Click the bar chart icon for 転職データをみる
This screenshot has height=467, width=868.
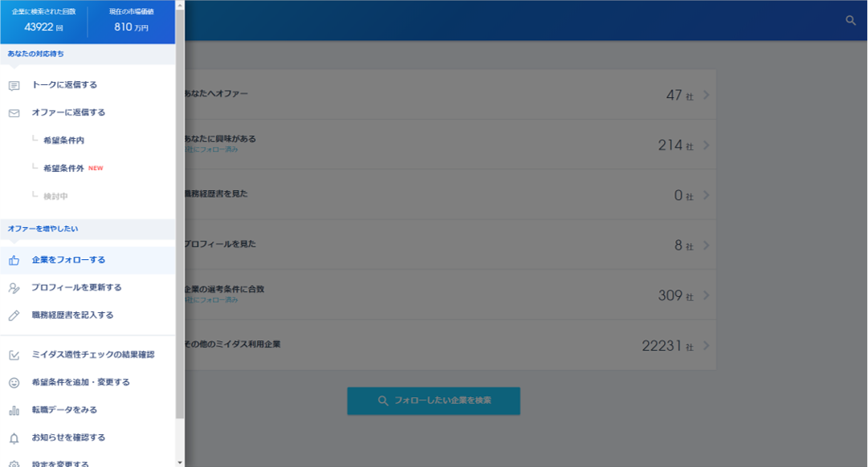(14, 411)
